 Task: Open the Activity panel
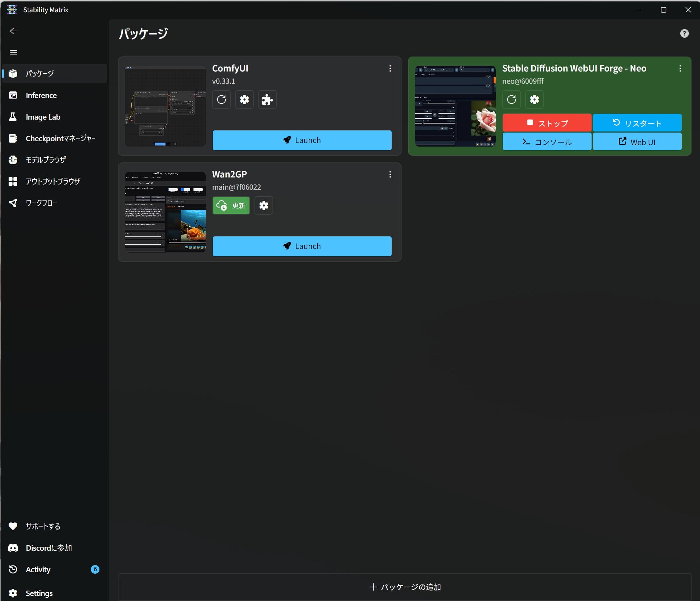pos(55,569)
